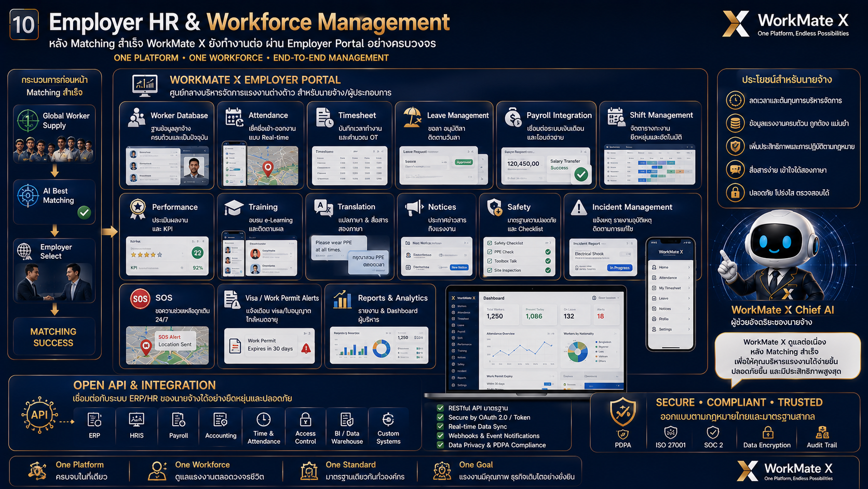
Task: Click the Translation language icon
Action: point(324,208)
